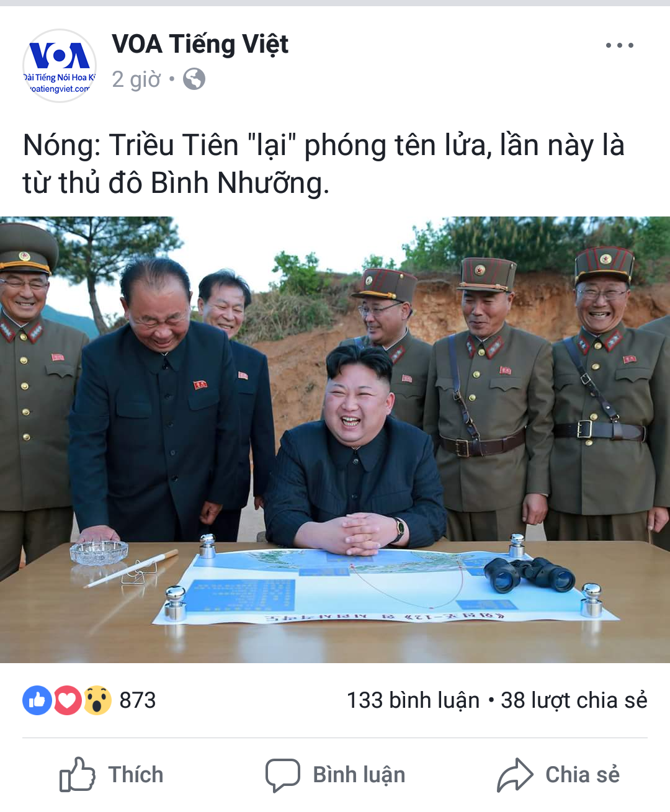Image resolution: width=670 pixels, height=812 pixels.
Task: Open the three-dot post options menu
Action: (619, 45)
